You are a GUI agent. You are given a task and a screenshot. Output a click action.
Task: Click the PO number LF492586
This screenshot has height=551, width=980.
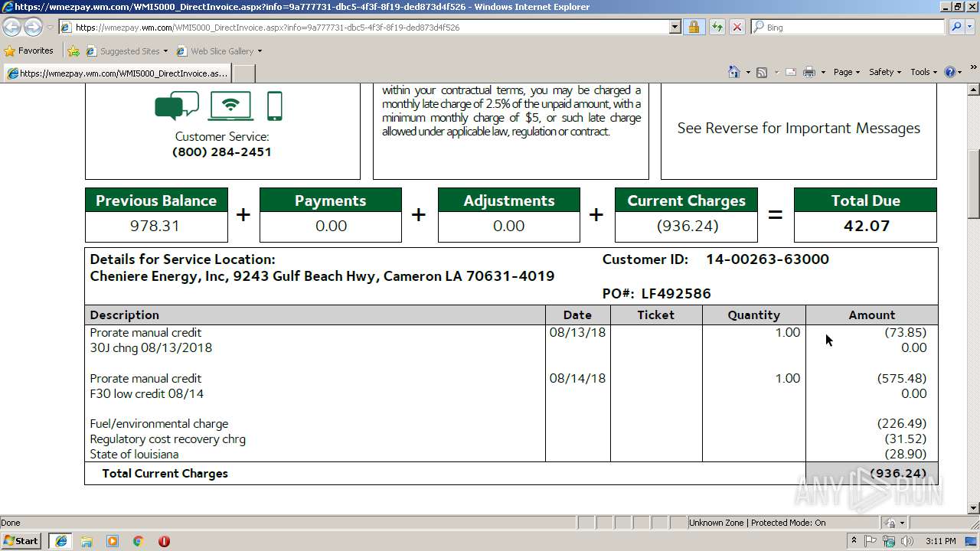(676, 294)
